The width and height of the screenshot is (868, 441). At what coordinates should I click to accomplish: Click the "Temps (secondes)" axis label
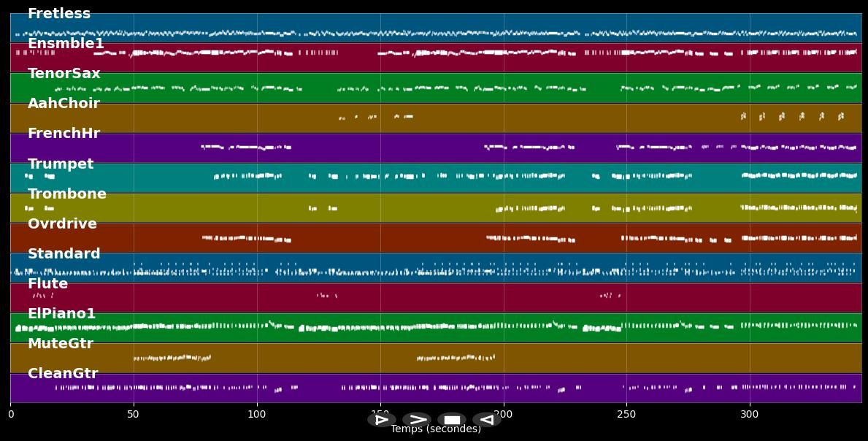(436, 429)
